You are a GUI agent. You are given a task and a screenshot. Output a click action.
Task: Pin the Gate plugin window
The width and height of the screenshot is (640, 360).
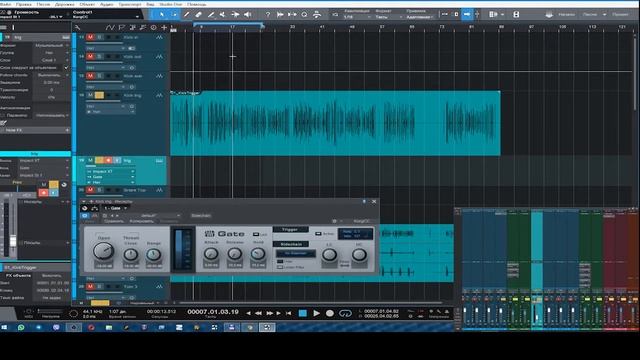point(364,202)
